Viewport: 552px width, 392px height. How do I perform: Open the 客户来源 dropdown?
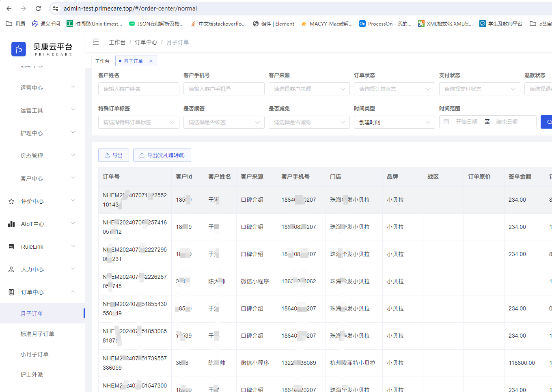pyautogui.click(x=309, y=89)
